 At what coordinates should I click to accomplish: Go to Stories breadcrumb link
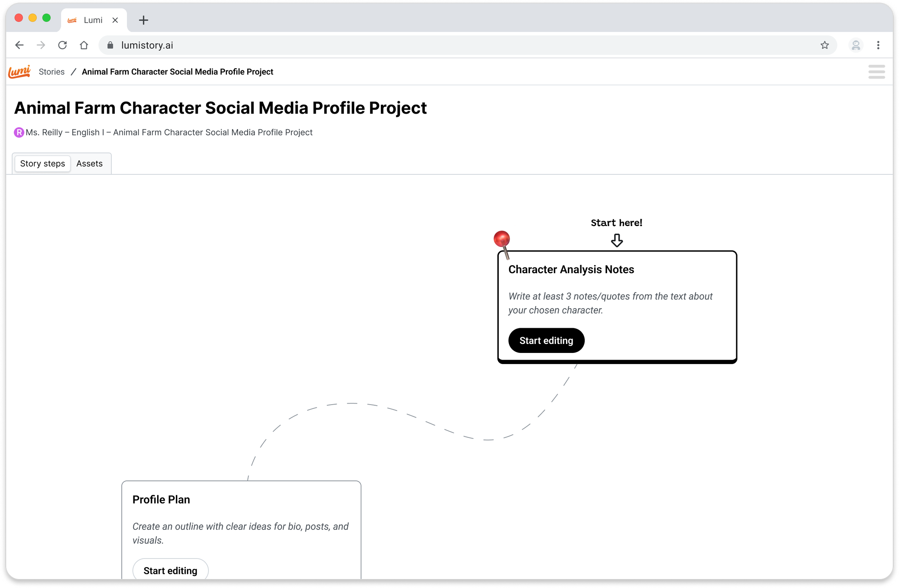coord(51,72)
